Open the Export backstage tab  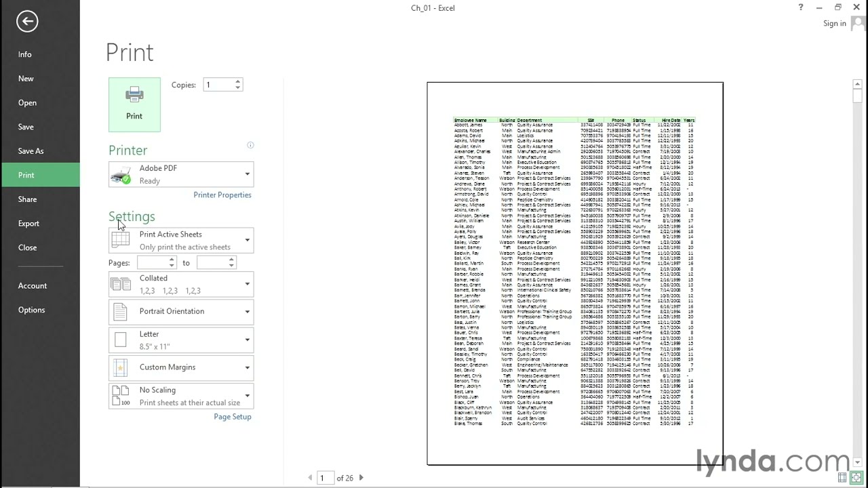click(x=40, y=224)
